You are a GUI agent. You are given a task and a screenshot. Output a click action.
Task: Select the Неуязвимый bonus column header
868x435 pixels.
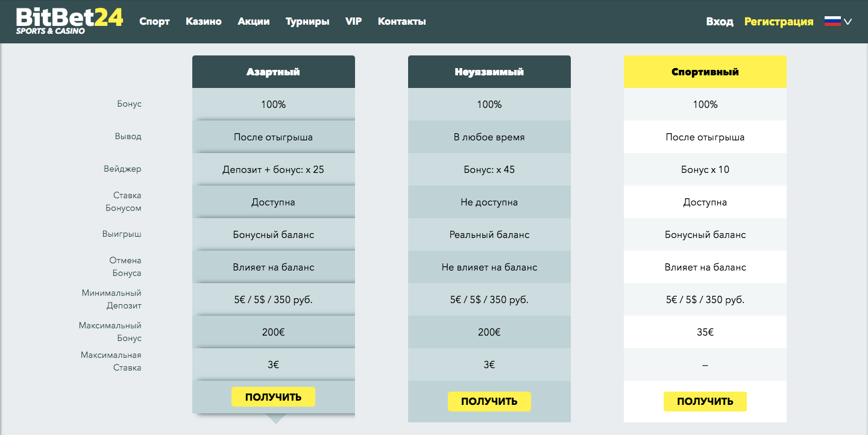pos(489,72)
